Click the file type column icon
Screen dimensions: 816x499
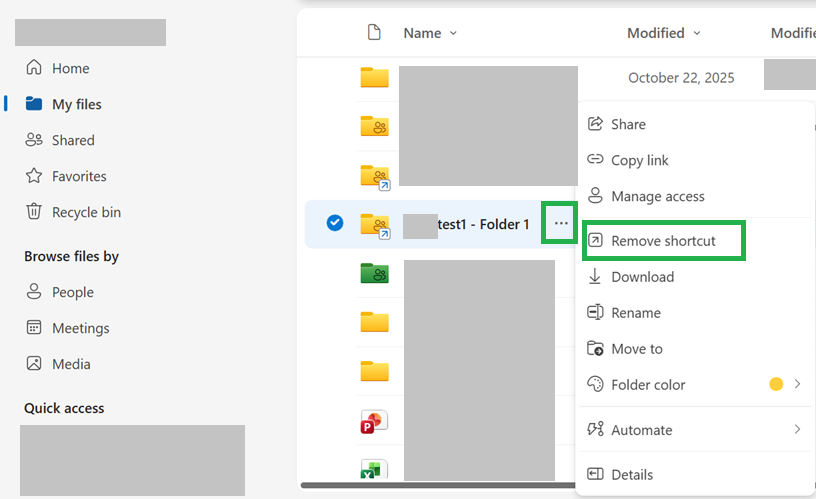click(374, 32)
